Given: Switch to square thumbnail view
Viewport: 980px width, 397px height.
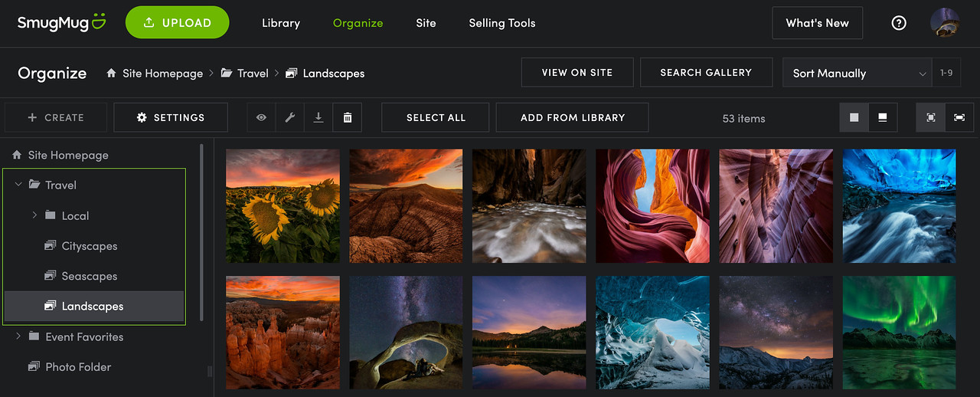Looking at the screenshot, I should [x=854, y=117].
